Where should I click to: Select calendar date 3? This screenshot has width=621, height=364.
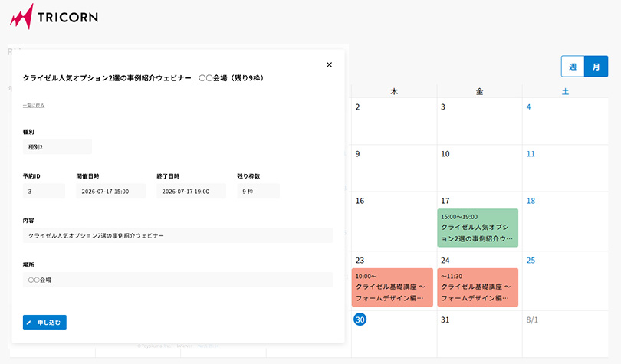(443, 107)
